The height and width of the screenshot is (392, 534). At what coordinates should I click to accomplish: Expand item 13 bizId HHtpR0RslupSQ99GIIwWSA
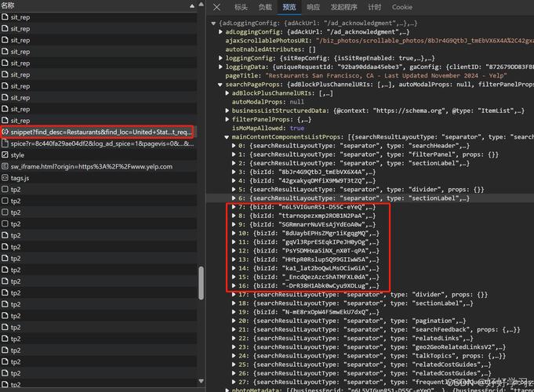[234, 260]
